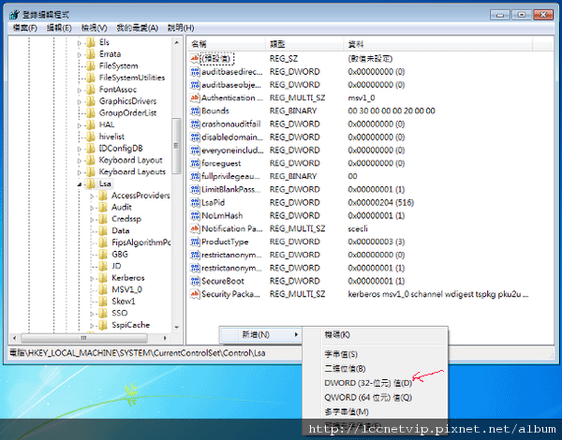Select the Kerberos folder icon

coord(103,278)
